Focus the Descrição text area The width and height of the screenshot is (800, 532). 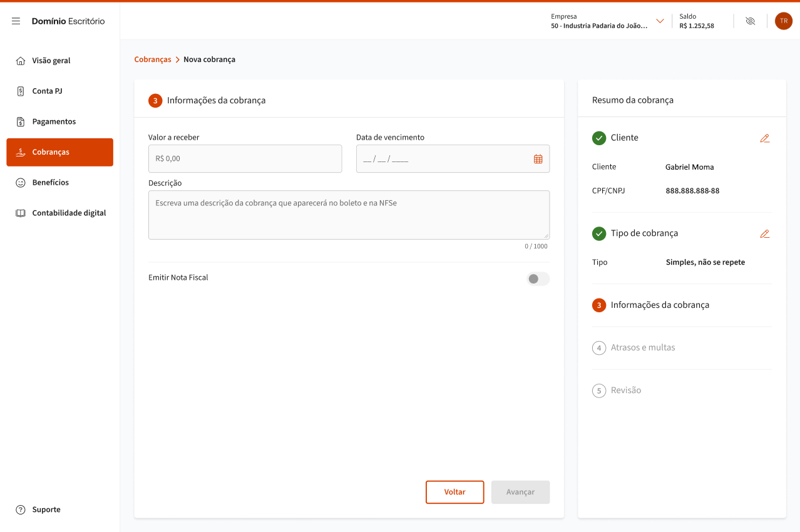coord(349,215)
